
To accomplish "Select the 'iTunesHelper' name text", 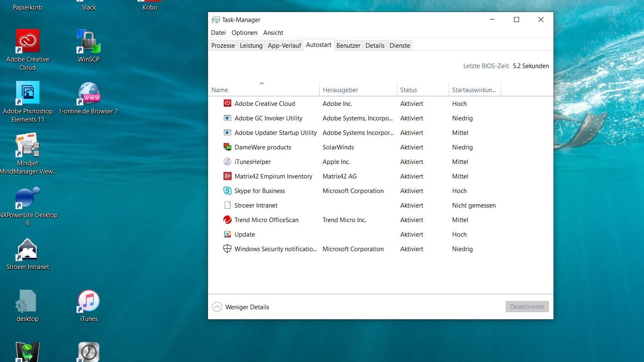I will tap(252, 162).
